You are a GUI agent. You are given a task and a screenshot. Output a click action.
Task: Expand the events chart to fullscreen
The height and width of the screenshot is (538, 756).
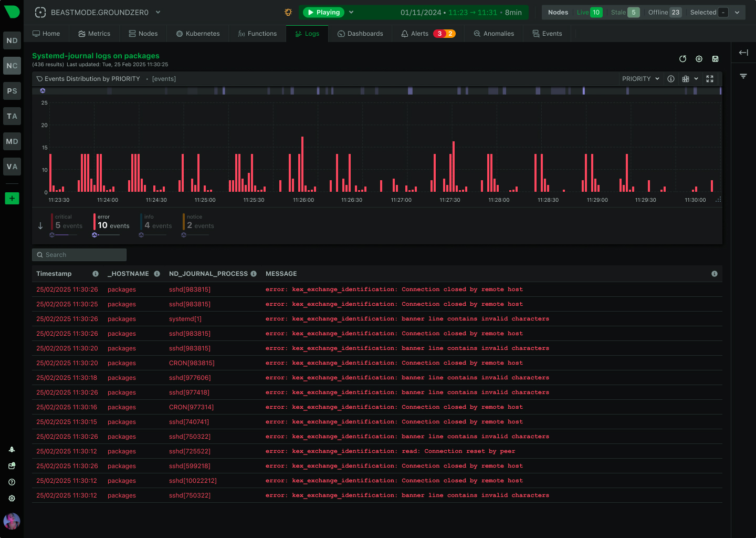pyautogui.click(x=710, y=78)
